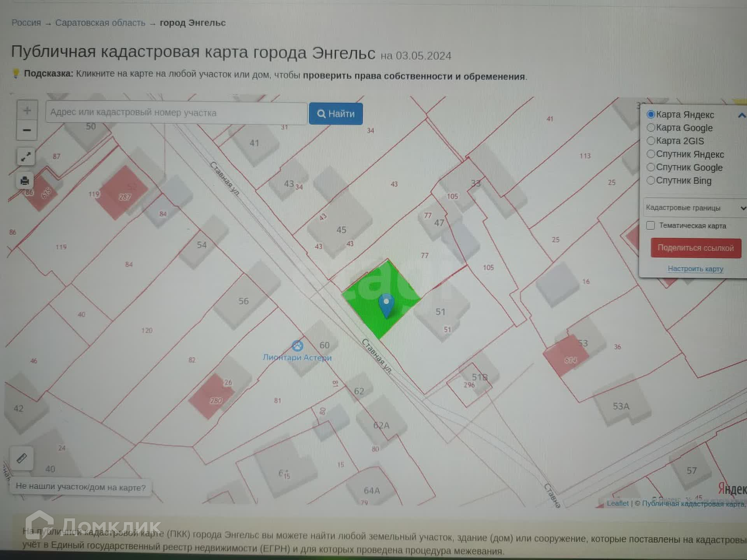Click Россия breadcrumb link
Screen dimensions: 747x560
click(x=26, y=23)
